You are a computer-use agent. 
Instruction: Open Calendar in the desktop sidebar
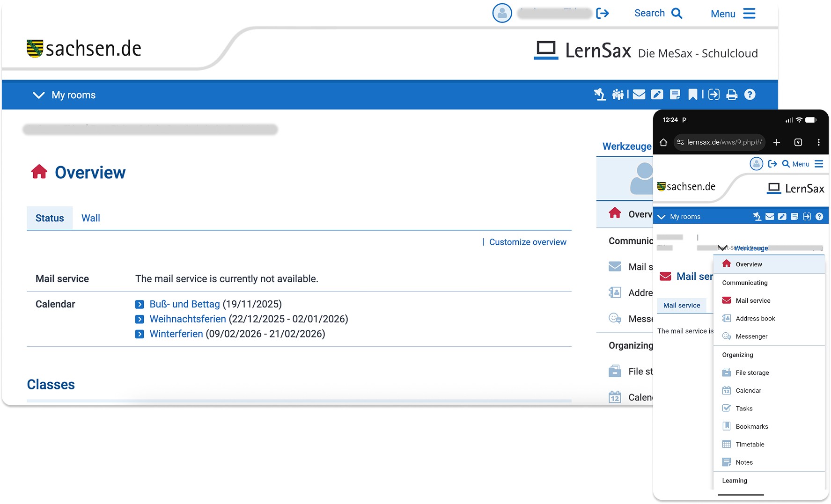[630, 397]
